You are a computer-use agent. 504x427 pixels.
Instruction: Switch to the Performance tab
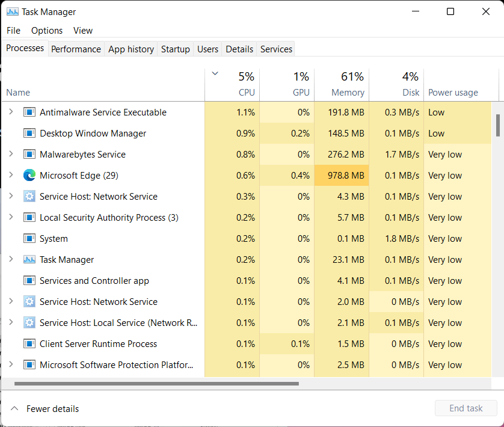click(x=76, y=49)
